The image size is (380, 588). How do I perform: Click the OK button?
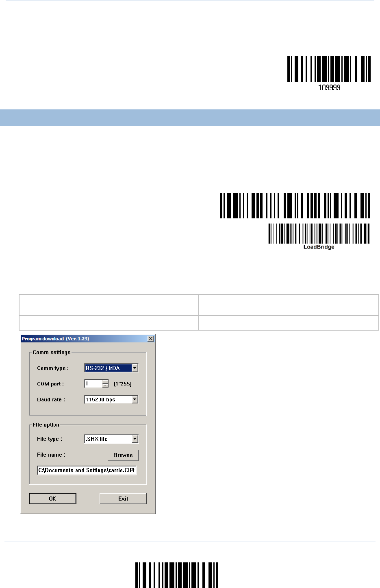click(53, 499)
